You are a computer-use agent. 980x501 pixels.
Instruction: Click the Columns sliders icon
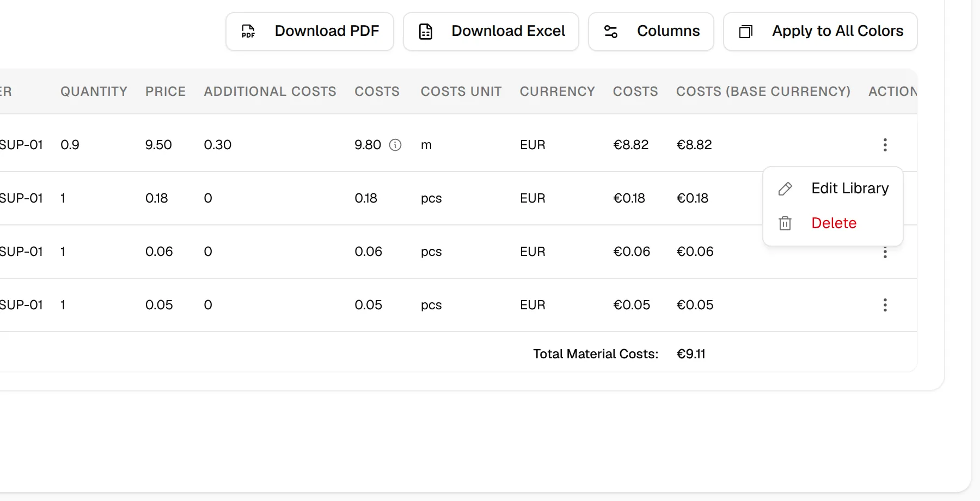[x=611, y=32]
